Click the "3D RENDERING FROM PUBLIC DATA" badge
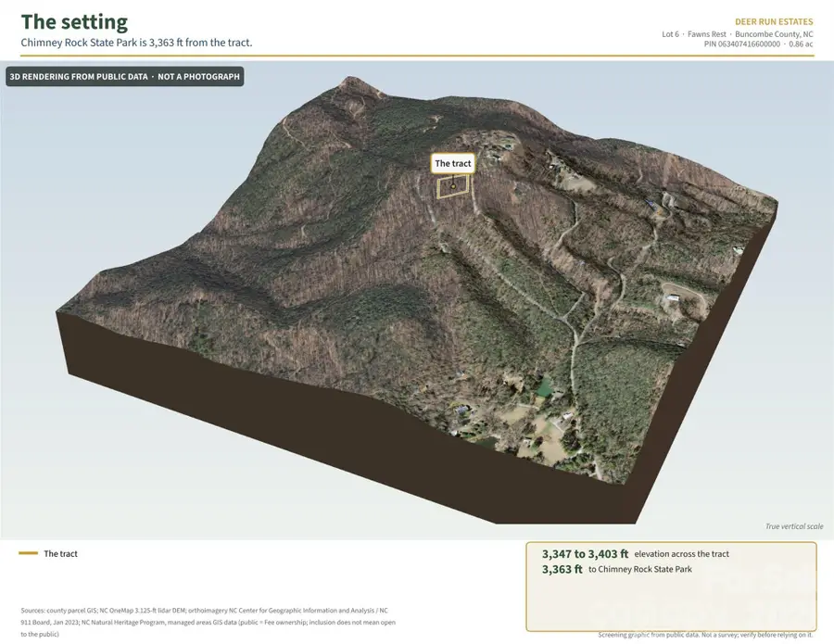The width and height of the screenshot is (834, 644). point(125,77)
